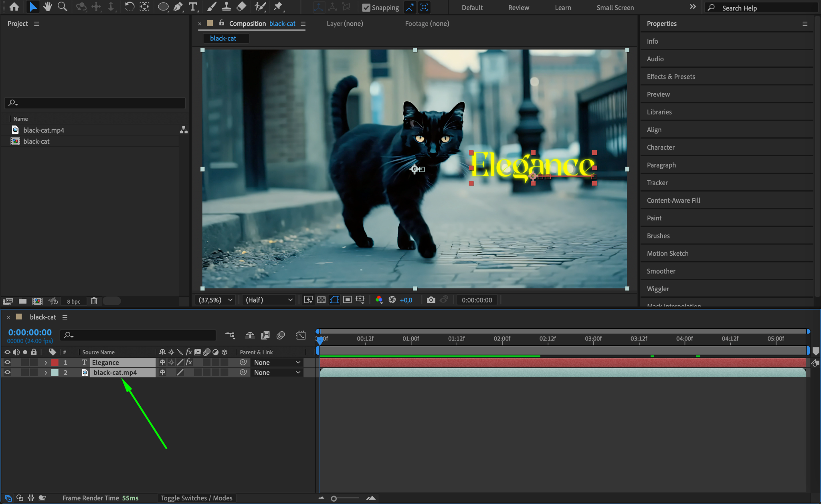Hide the Elegance text layer
Screen dimensions: 821x504
point(7,362)
